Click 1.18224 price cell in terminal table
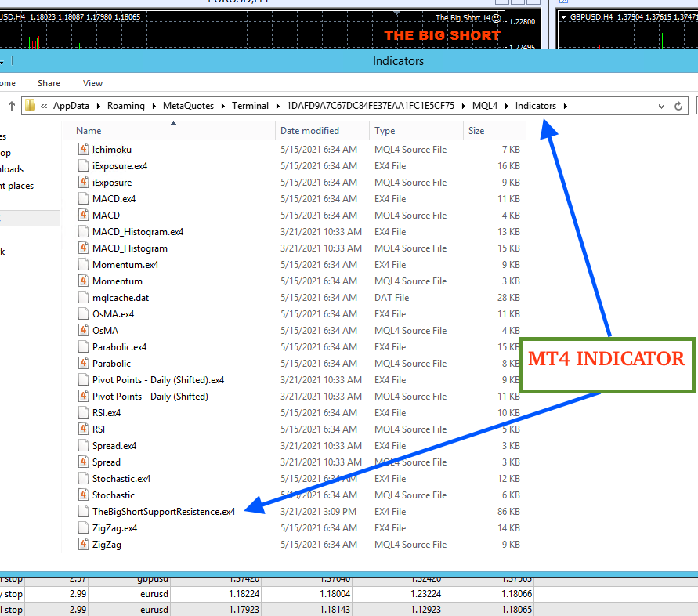 pyautogui.click(x=244, y=594)
